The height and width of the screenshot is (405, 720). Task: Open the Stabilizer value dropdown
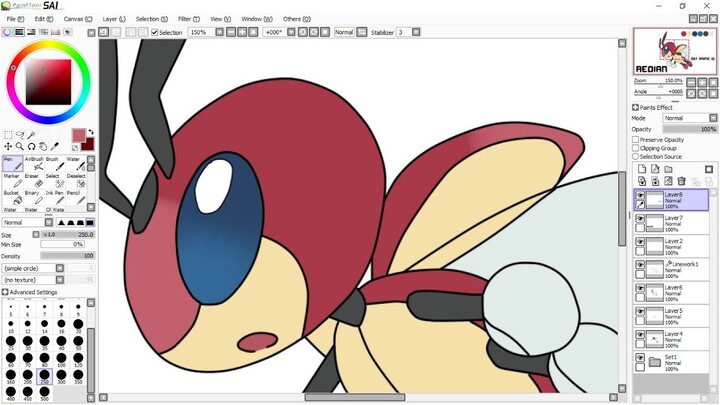pyautogui.click(x=416, y=32)
